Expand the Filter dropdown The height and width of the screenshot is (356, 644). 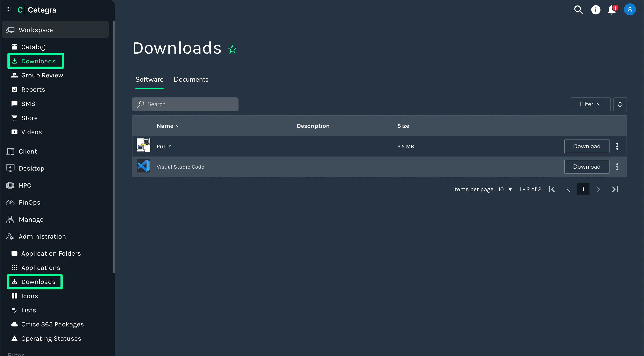591,104
